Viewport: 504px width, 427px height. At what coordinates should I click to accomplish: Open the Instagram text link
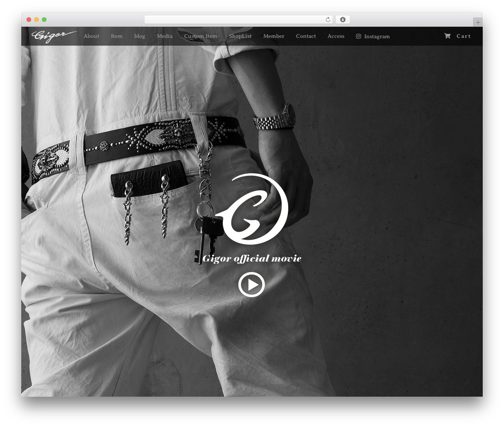click(x=377, y=37)
